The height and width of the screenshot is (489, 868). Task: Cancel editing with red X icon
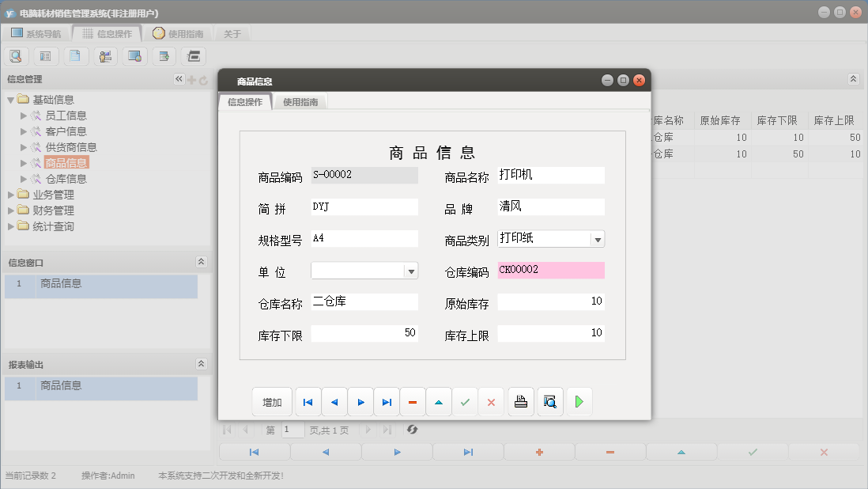pos(491,401)
